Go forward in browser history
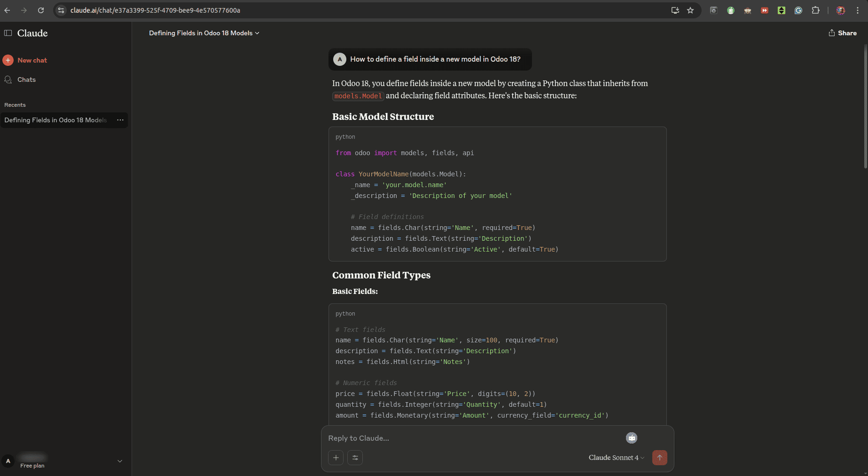The width and height of the screenshot is (868, 476). tap(24, 10)
